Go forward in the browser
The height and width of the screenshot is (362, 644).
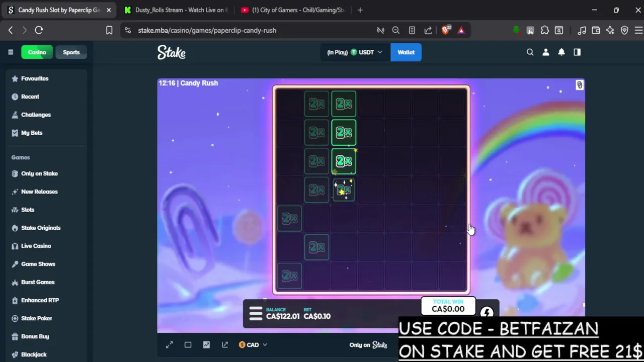(x=24, y=30)
